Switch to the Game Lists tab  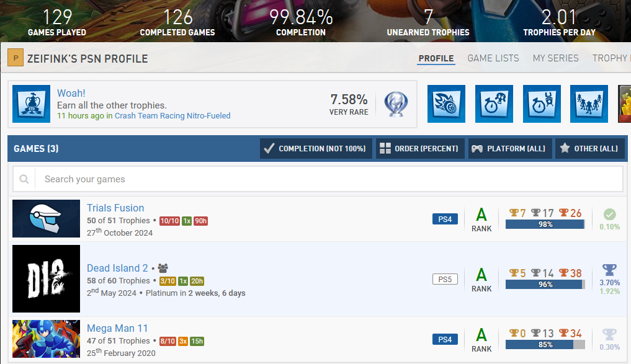[x=493, y=58]
